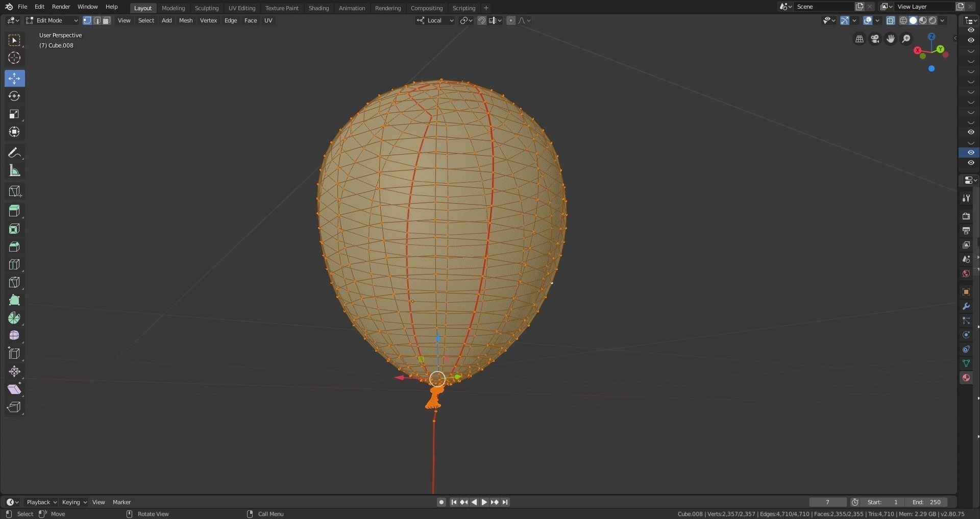Open the Mesh menu
The width and height of the screenshot is (980, 519).
tap(185, 20)
